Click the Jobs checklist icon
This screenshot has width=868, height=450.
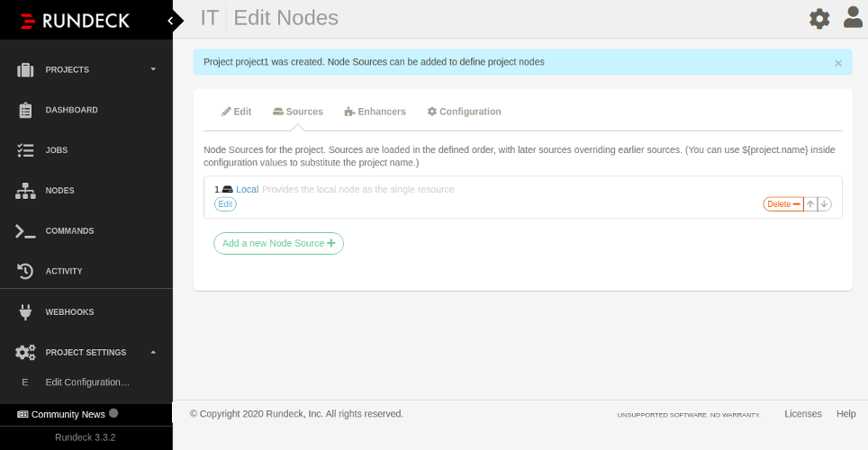coord(25,150)
